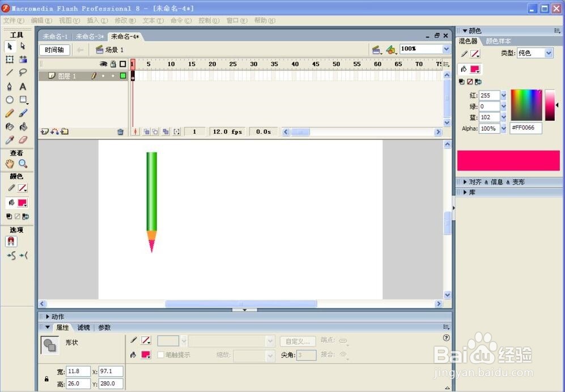Select the Oval tool
565x392 pixels.
click(x=10, y=100)
